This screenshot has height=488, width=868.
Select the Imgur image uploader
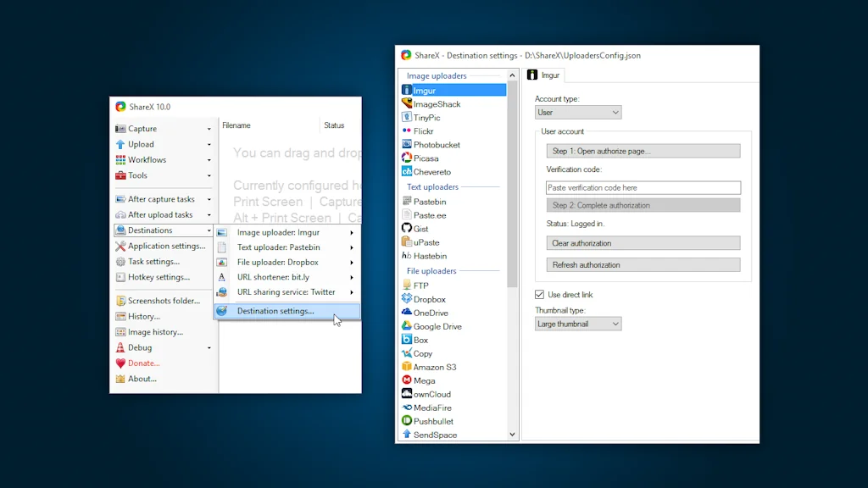(x=426, y=90)
